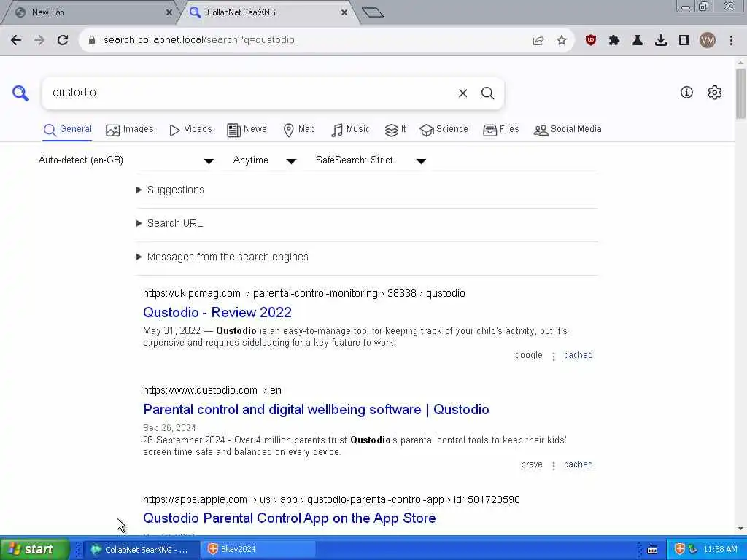Open VM profile avatar

point(708,41)
